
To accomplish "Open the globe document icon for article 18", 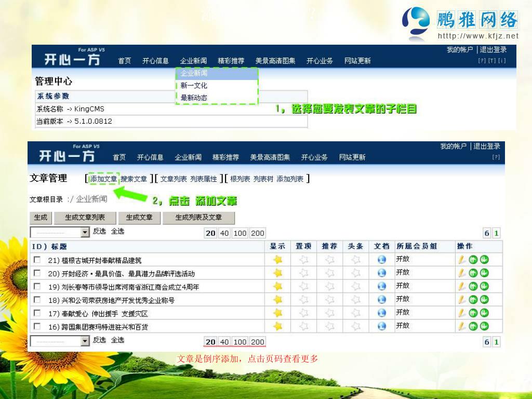I will tap(382, 299).
